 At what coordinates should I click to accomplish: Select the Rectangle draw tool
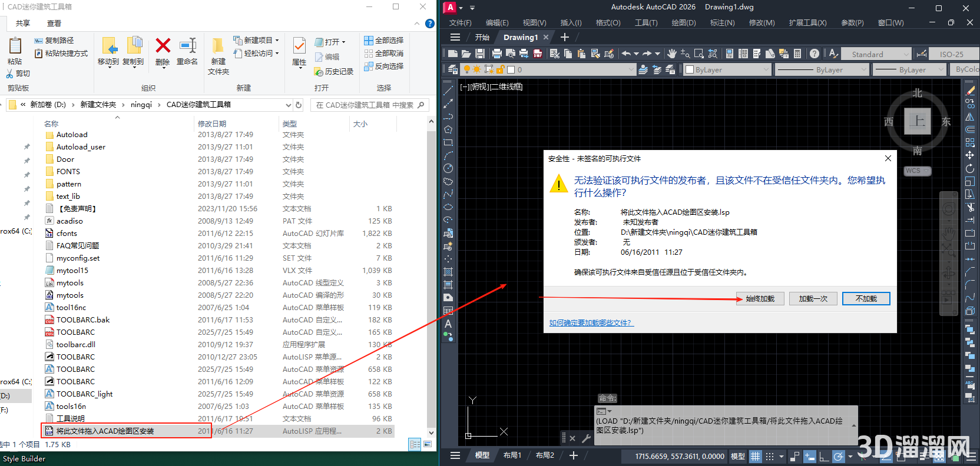pyautogui.click(x=448, y=142)
